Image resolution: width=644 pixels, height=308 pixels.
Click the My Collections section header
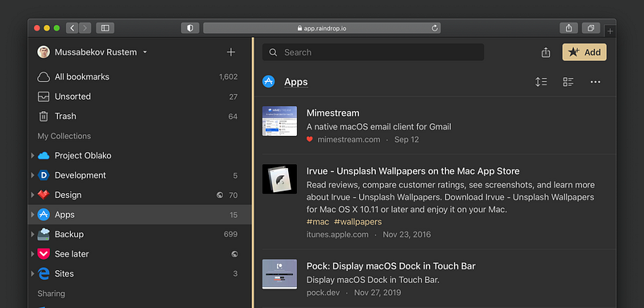(x=64, y=136)
